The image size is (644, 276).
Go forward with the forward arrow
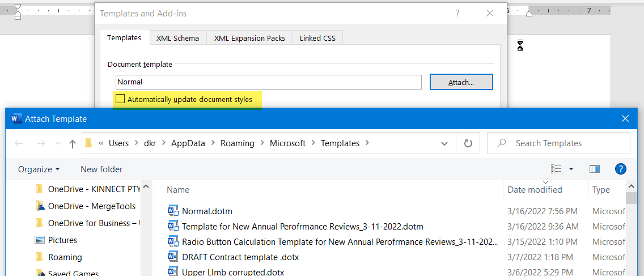(41, 143)
